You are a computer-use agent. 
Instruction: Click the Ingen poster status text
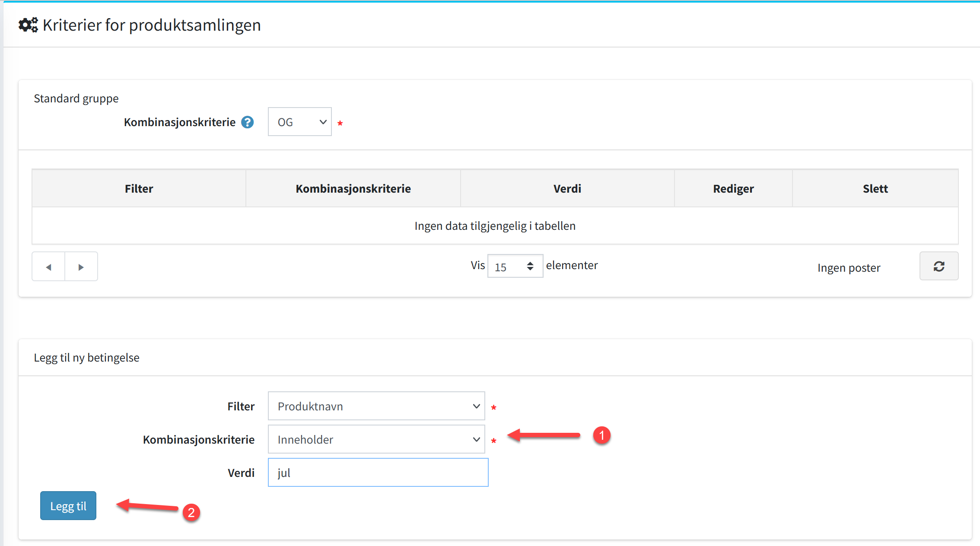point(849,268)
